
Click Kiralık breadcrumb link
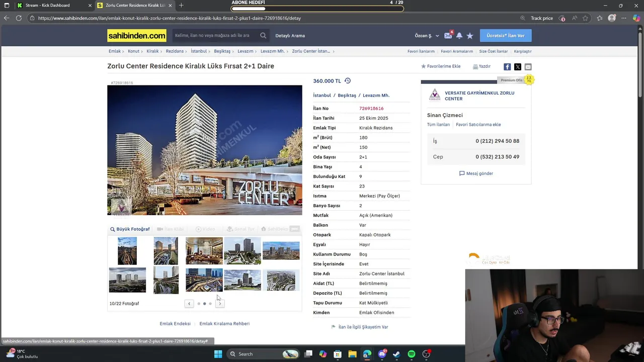(x=152, y=51)
